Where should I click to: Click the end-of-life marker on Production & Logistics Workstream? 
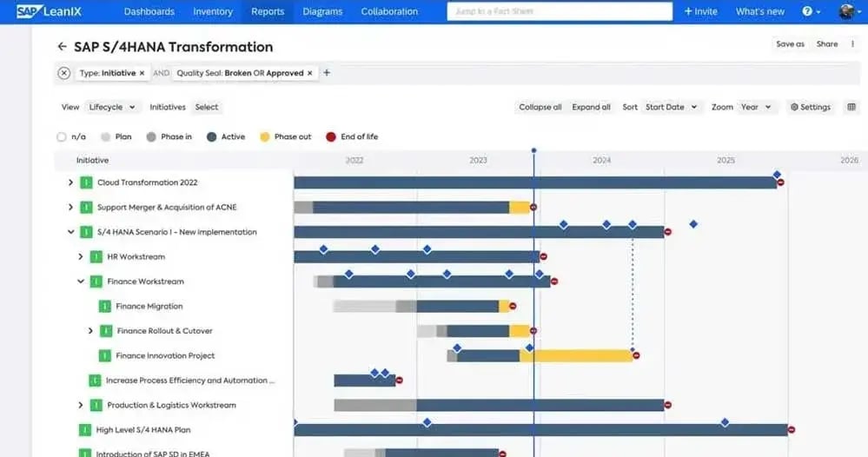point(667,405)
